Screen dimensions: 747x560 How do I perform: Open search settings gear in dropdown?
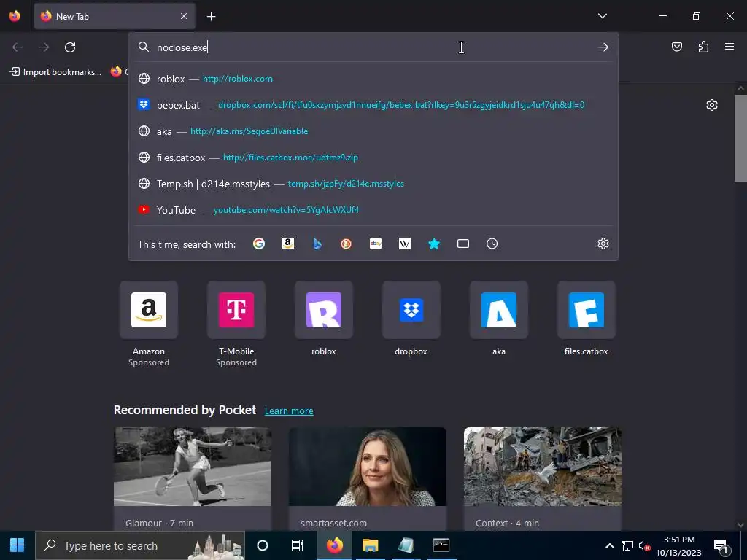click(x=603, y=244)
